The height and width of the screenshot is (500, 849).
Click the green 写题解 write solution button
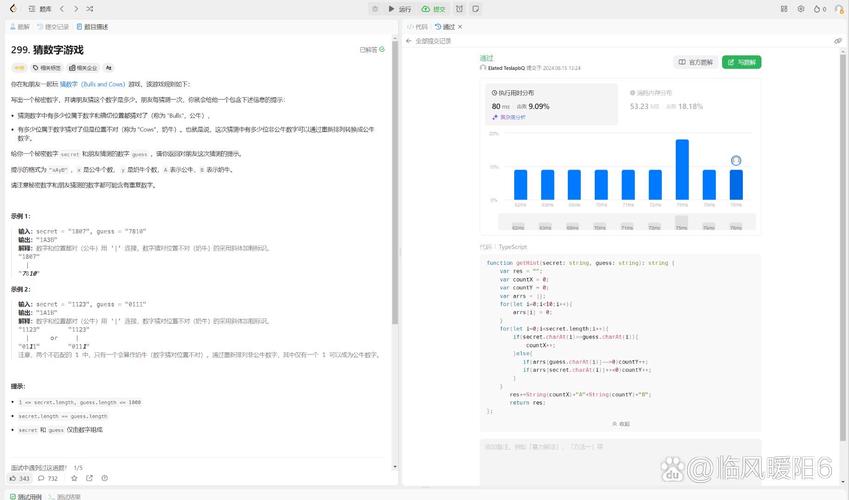pos(741,62)
